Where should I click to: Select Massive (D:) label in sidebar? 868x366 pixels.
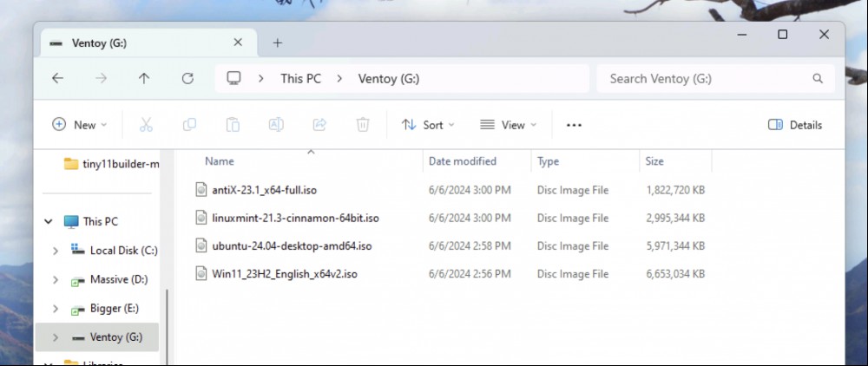[119, 280]
